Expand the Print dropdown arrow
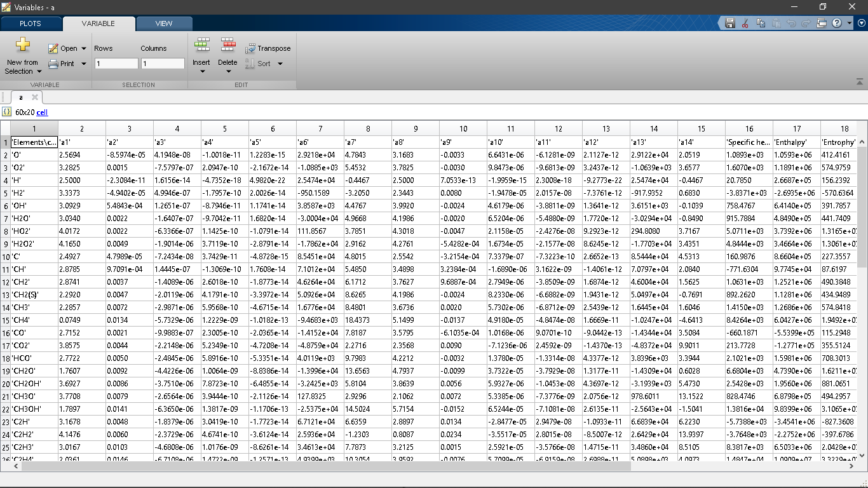868x488 pixels. click(x=83, y=64)
